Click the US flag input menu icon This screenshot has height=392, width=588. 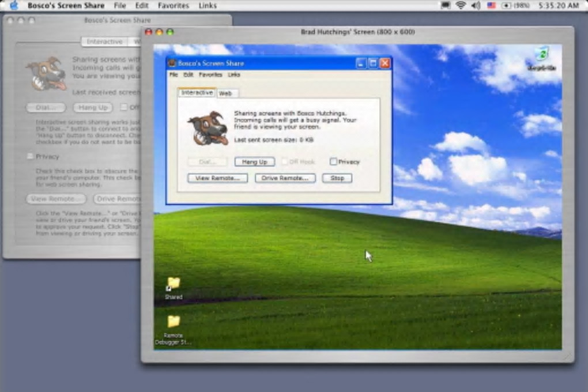point(491,5)
